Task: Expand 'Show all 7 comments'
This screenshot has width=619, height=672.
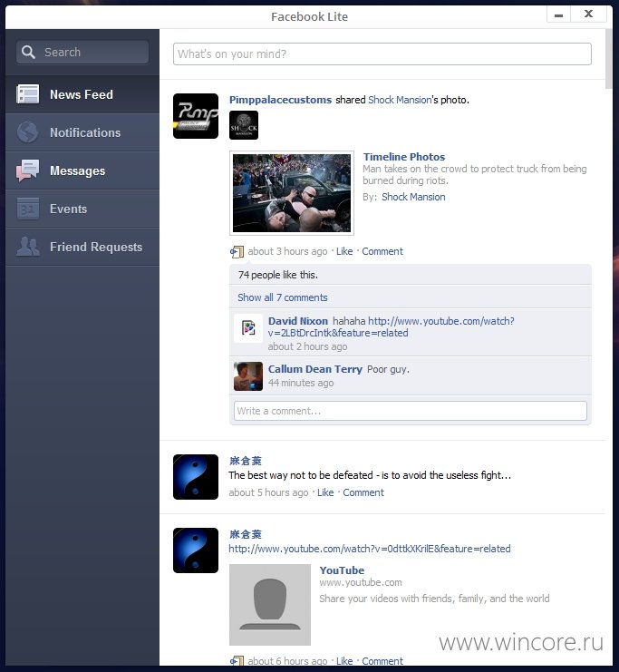Action: [282, 297]
